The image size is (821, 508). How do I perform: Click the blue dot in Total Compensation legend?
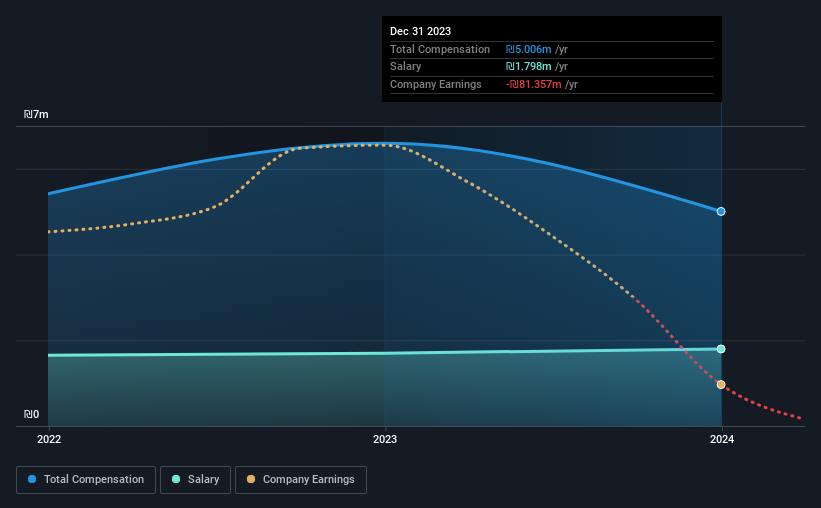point(32,479)
